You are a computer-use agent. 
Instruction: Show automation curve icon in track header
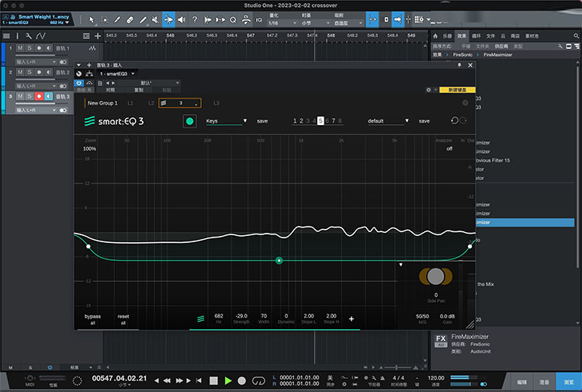click(x=40, y=36)
